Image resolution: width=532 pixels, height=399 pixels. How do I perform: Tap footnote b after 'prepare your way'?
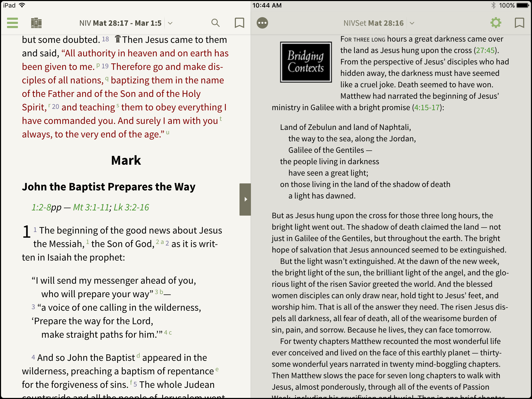click(161, 292)
